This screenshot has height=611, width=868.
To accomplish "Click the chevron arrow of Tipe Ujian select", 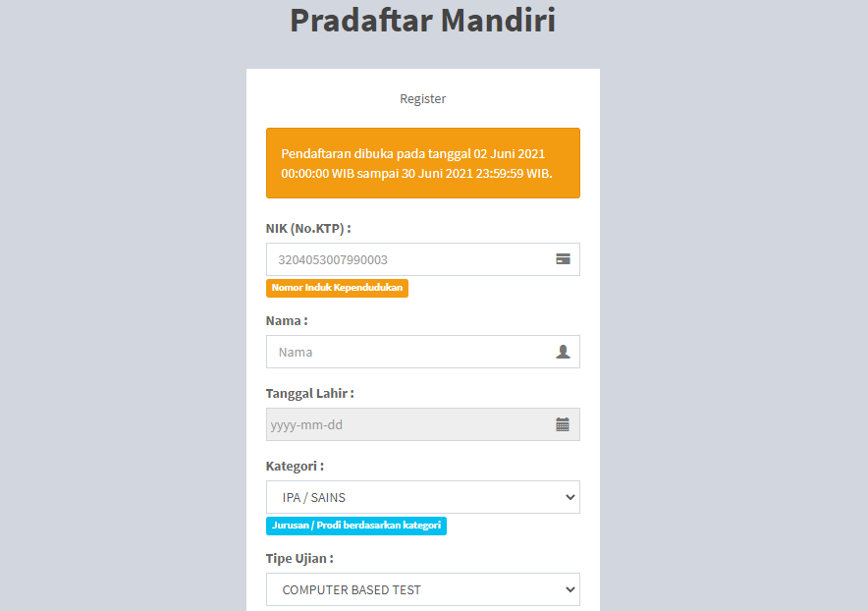I will tap(570, 589).
